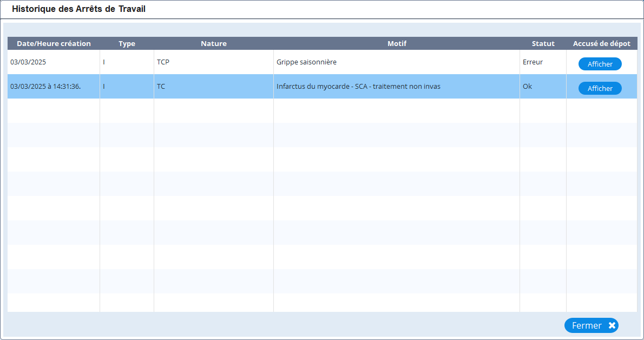The image size is (644, 340).
Task: Select the TCP nature cell
Action: coord(163,62)
